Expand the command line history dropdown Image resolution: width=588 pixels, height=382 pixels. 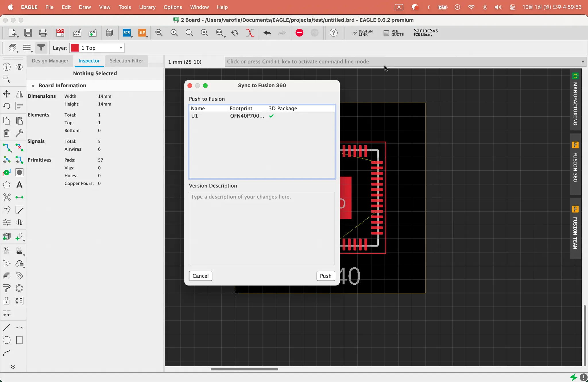click(583, 62)
